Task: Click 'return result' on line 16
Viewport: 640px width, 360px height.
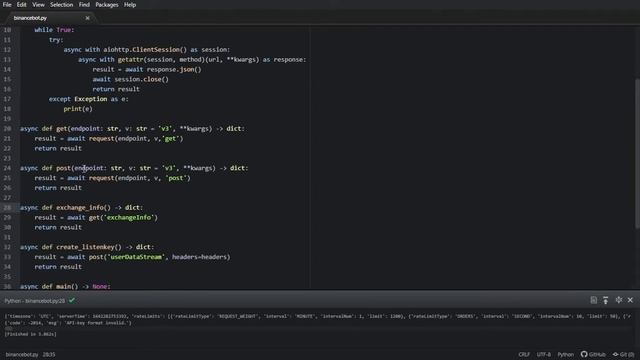Action: 116,89
